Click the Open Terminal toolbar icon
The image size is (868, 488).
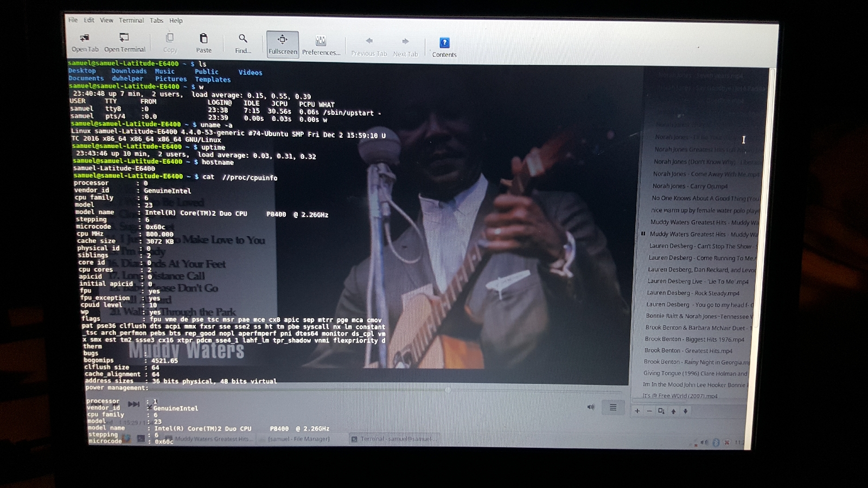[125, 42]
